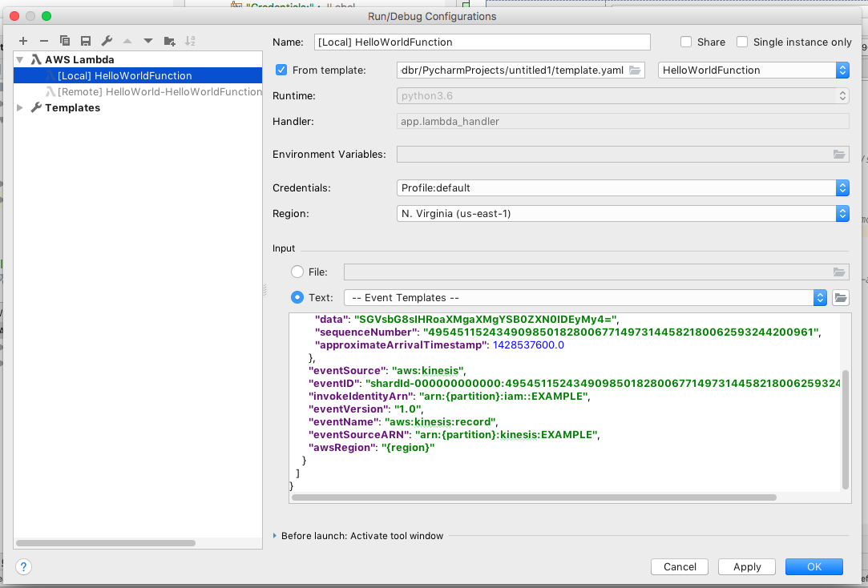Select [Local] HelloWorldFunction configuration

click(138, 76)
